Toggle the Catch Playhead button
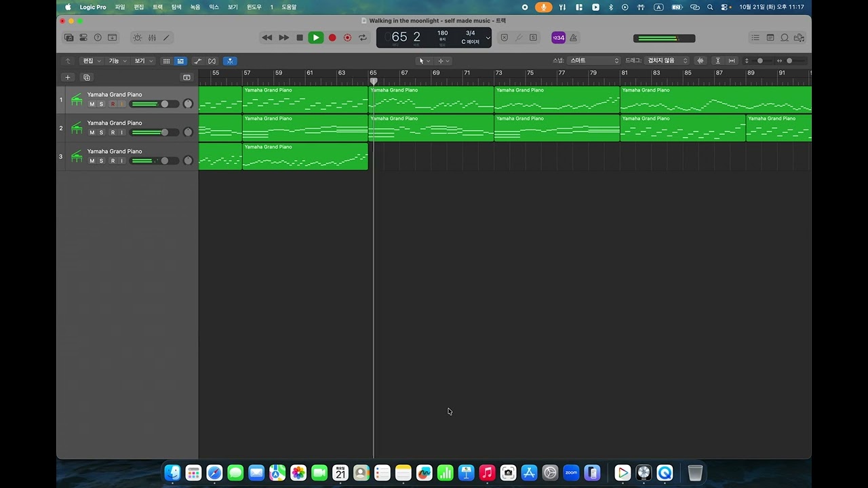Image resolution: width=868 pixels, height=488 pixels. click(230, 61)
